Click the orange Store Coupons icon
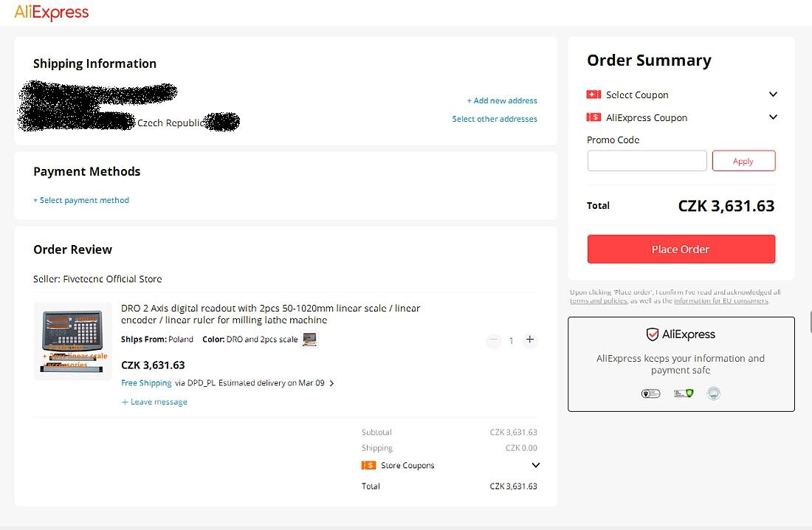This screenshot has width=812, height=530. click(x=368, y=465)
